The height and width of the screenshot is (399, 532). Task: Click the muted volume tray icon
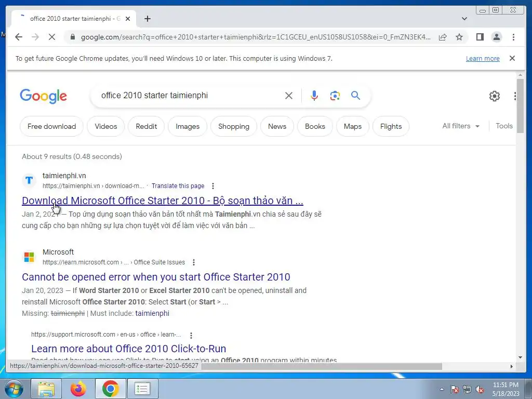coord(480,389)
